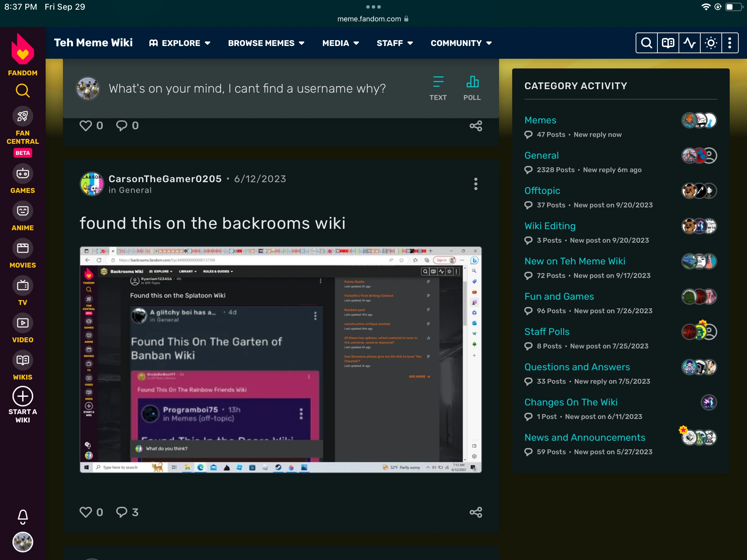Click the What's on your mind field

point(247,88)
